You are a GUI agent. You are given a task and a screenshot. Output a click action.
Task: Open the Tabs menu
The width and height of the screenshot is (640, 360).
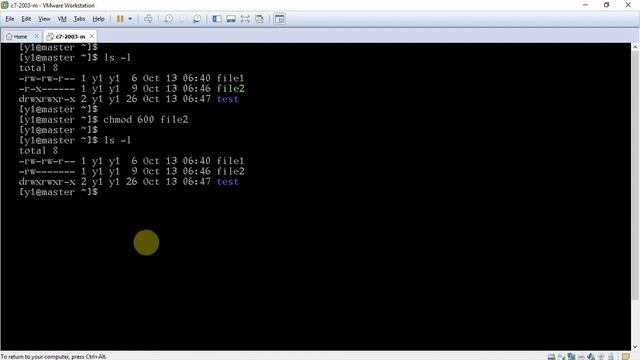tap(80, 19)
